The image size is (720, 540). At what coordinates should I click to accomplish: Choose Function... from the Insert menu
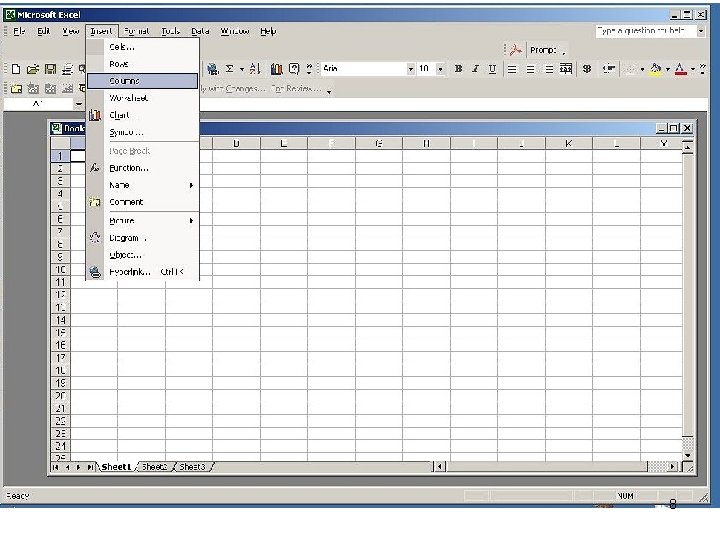click(x=143, y=168)
